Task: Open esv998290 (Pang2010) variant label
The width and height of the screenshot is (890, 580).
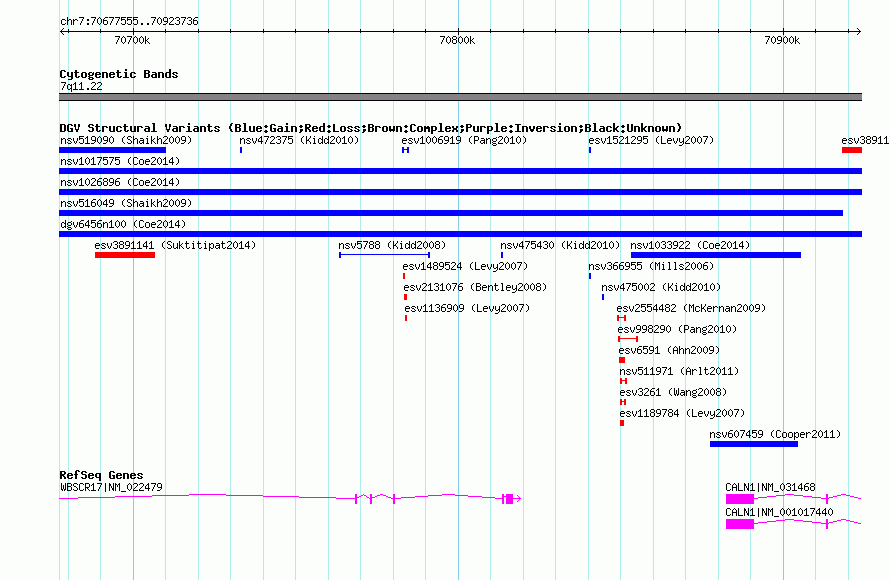Action: (677, 329)
